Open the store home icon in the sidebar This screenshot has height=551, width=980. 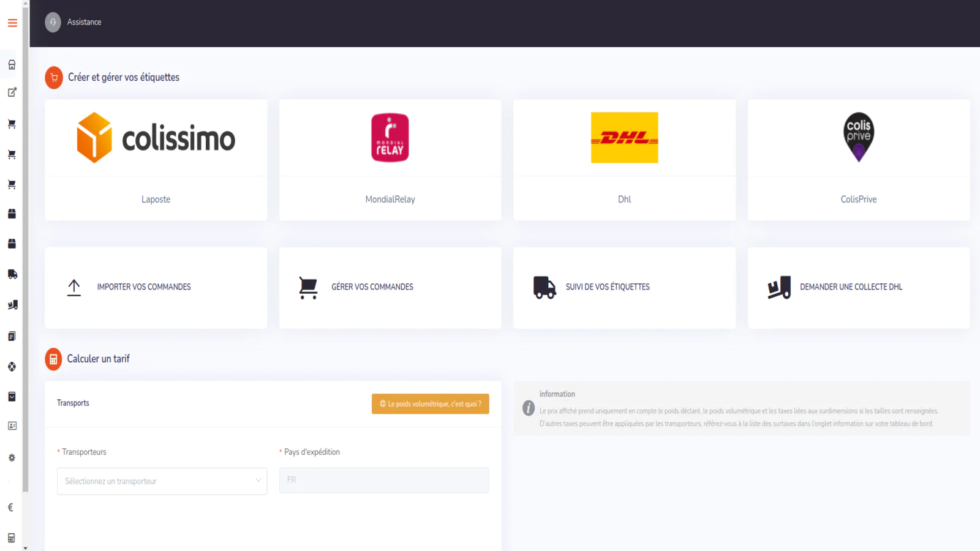(x=12, y=64)
